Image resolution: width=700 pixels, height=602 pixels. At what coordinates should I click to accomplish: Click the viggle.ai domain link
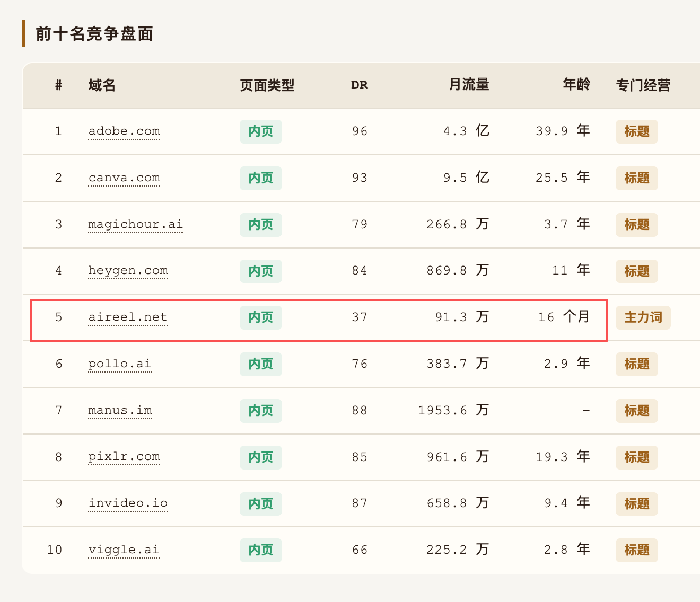click(124, 550)
